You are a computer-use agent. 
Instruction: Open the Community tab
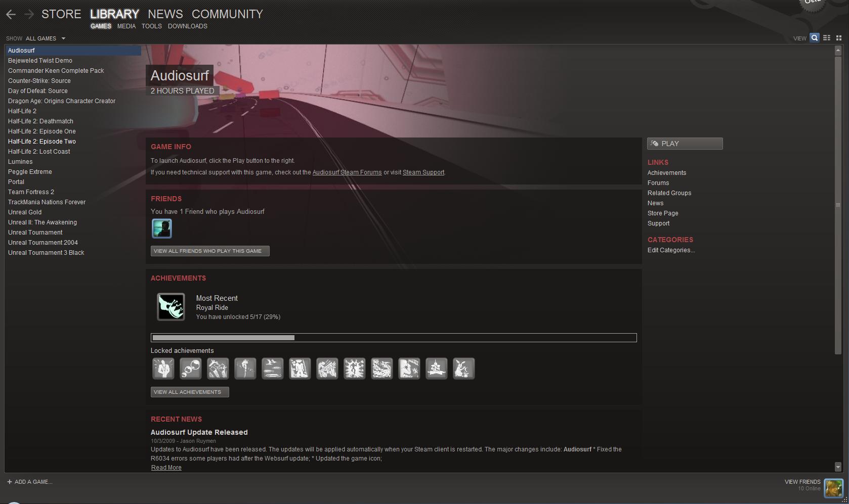point(227,14)
